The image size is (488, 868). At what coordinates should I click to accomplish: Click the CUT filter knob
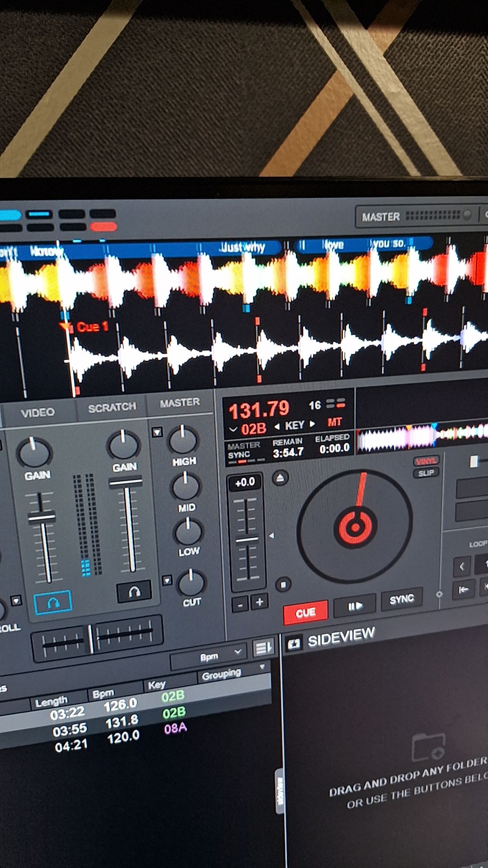click(x=192, y=583)
